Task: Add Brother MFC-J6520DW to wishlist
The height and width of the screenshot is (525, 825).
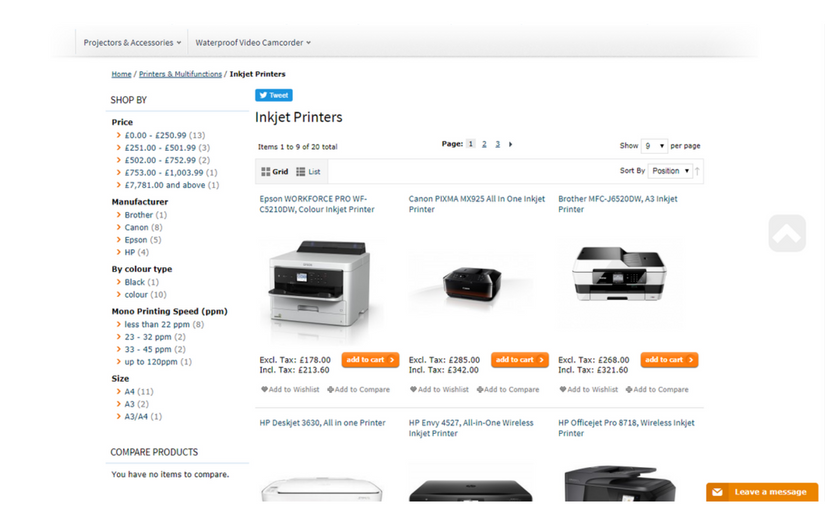Action: (589, 390)
